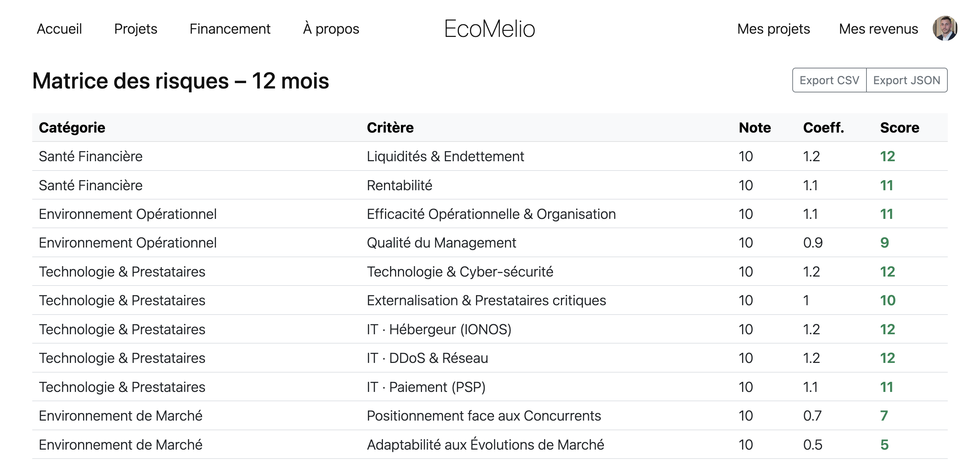Open Mes projets link
This screenshot has height=460, width=980.
tap(773, 29)
